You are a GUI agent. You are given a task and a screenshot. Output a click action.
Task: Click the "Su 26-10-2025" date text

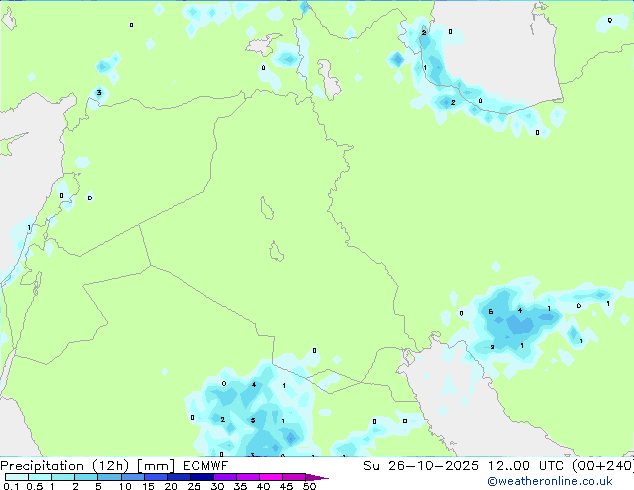pyautogui.click(x=421, y=466)
